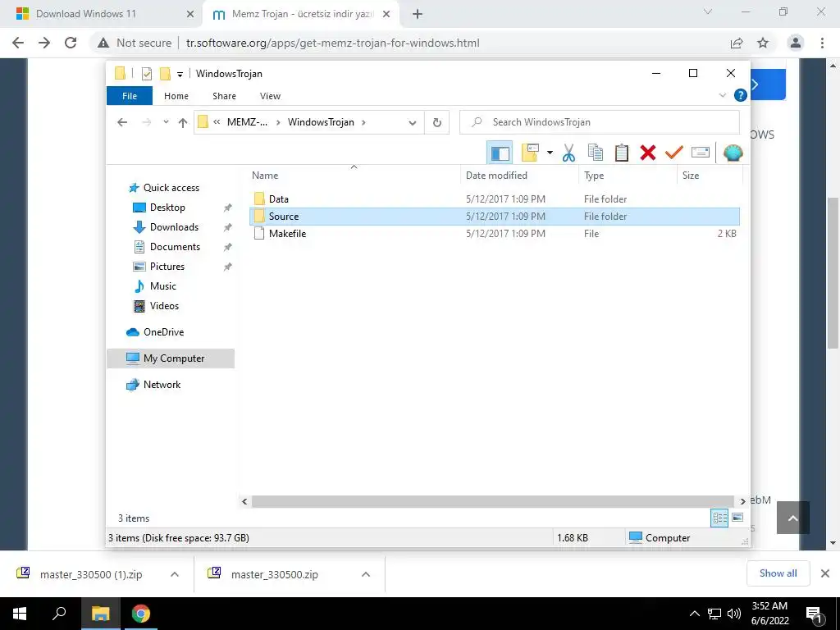
Task: Open Documents in the navigation pane
Action: click(x=175, y=247)
